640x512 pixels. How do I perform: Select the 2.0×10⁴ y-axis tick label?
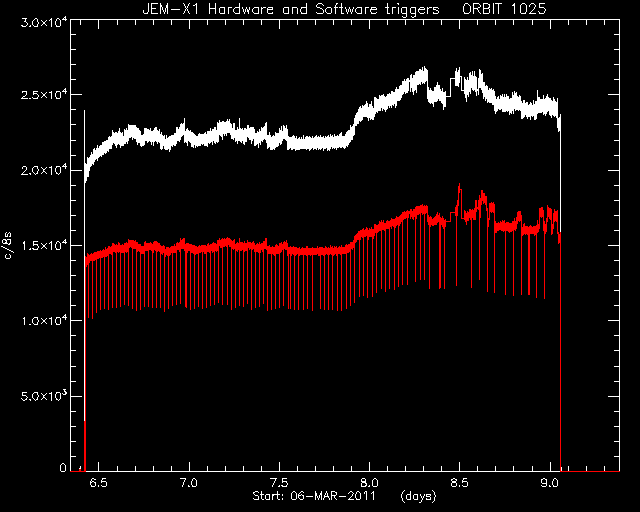tap(43, 170)
